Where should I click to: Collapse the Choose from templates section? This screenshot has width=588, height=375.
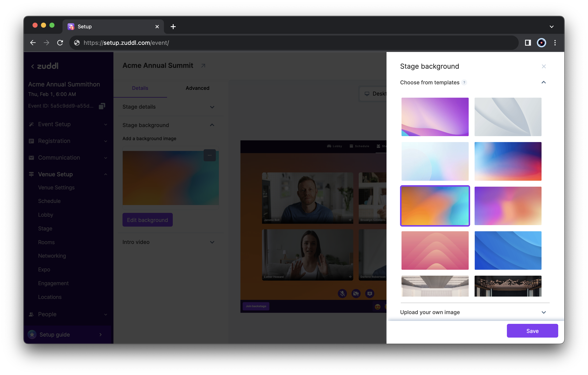pyautogui.click(x=544, y=82)
